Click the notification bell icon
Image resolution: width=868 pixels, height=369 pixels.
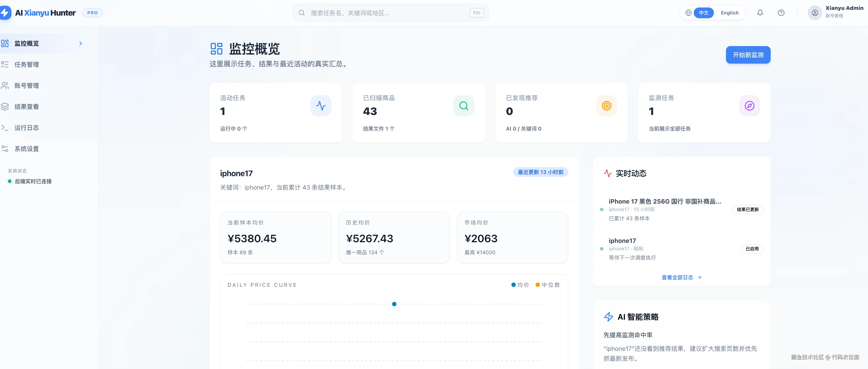point(760,13)
